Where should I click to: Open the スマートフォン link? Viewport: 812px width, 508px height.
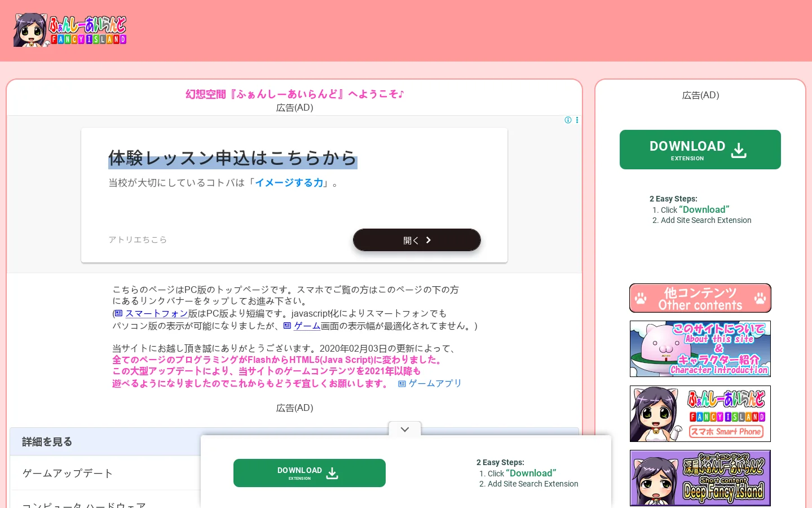(x=157, y=313)
